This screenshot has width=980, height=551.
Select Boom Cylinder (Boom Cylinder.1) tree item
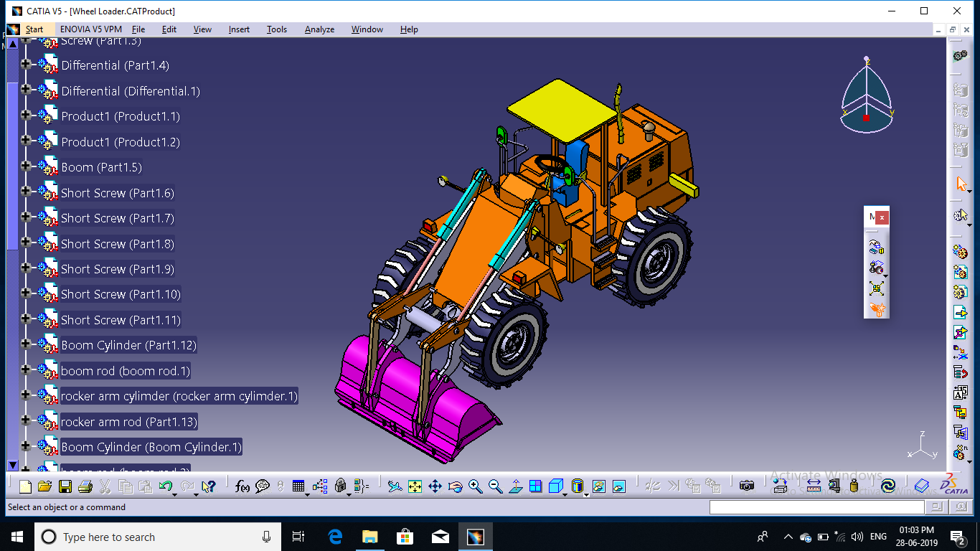click(151, 447)
